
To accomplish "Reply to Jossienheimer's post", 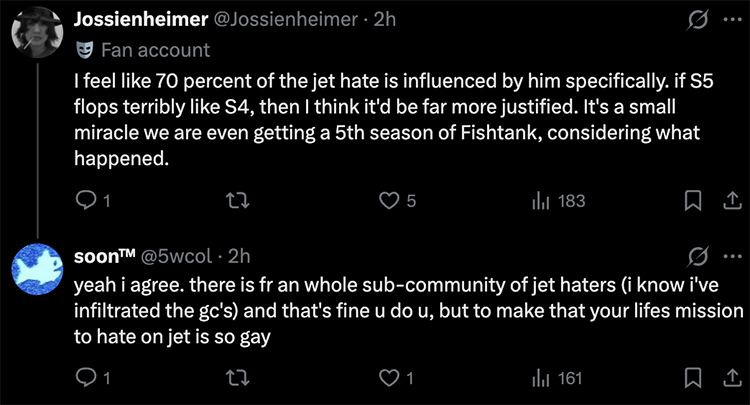I will click(x=85, y=202).
